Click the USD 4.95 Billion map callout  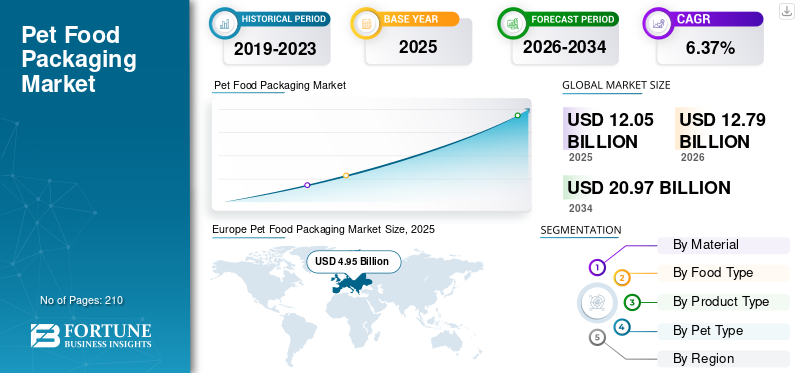(x=354, y=262)
